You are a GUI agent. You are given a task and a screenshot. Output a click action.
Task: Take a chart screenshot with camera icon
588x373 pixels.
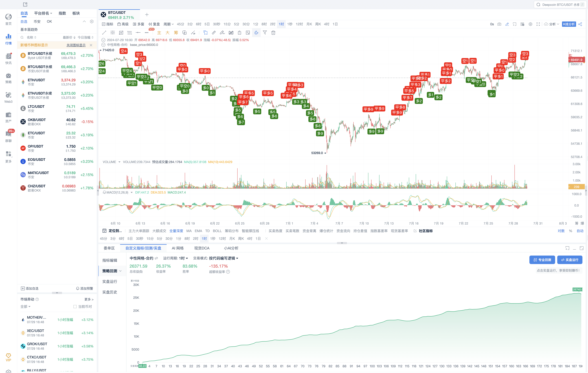coord(499,24)
